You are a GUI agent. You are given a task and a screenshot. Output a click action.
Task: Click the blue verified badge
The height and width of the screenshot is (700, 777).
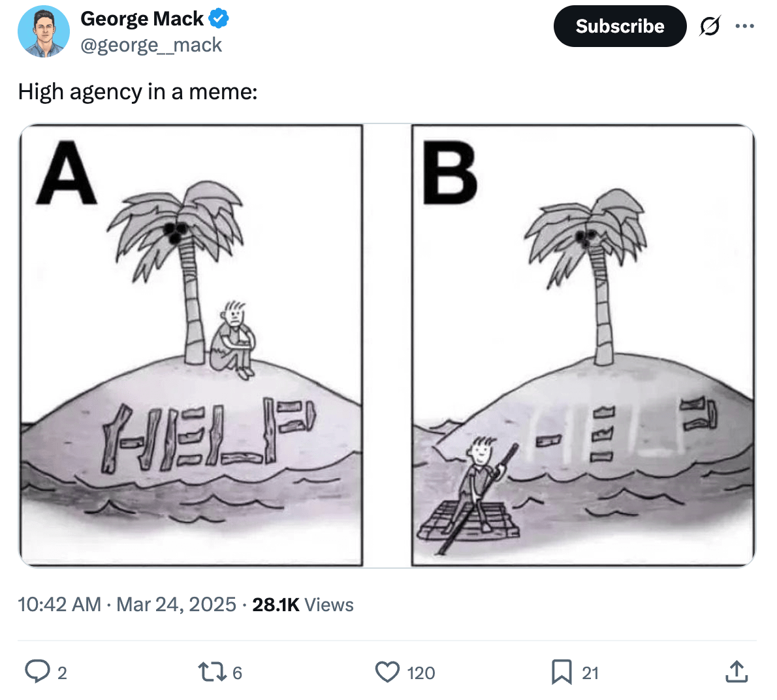click(219, 19)
